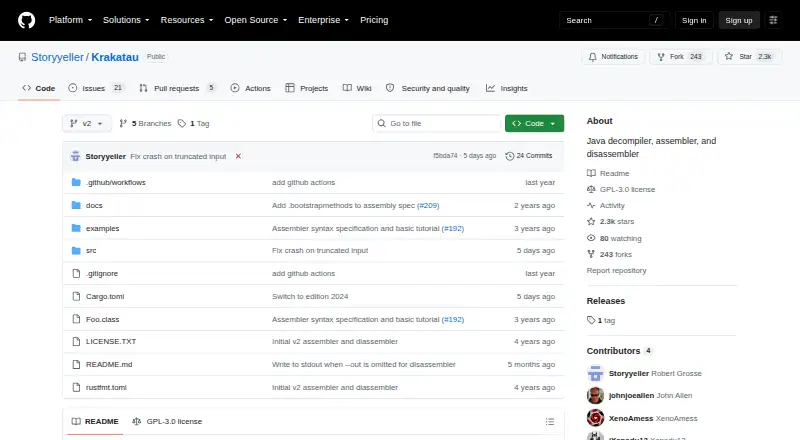The width and height of the screenshot is (800, 440).
Task: View the 1 Tag link
Action: (x=193, y=124)
